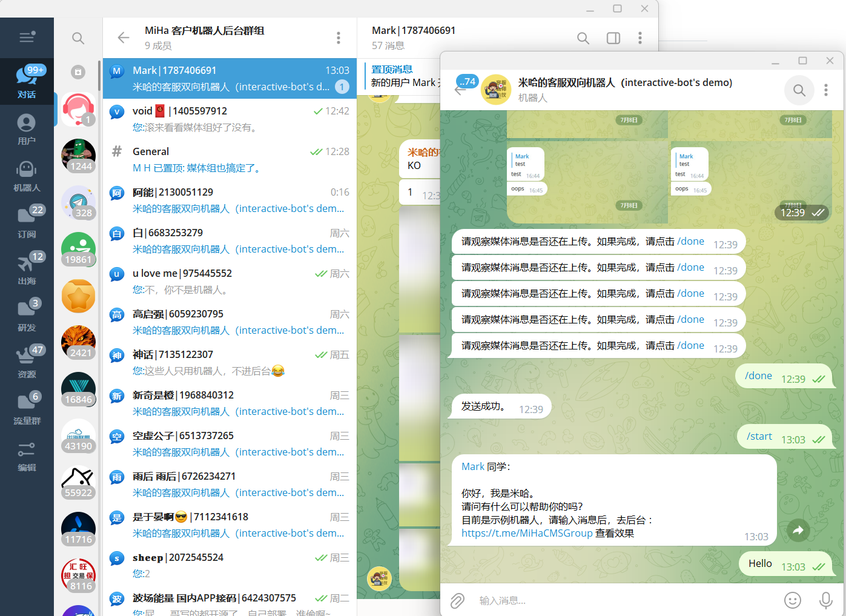
Task: Select topic void |1405597912
Action: click(x=230, y=119)
